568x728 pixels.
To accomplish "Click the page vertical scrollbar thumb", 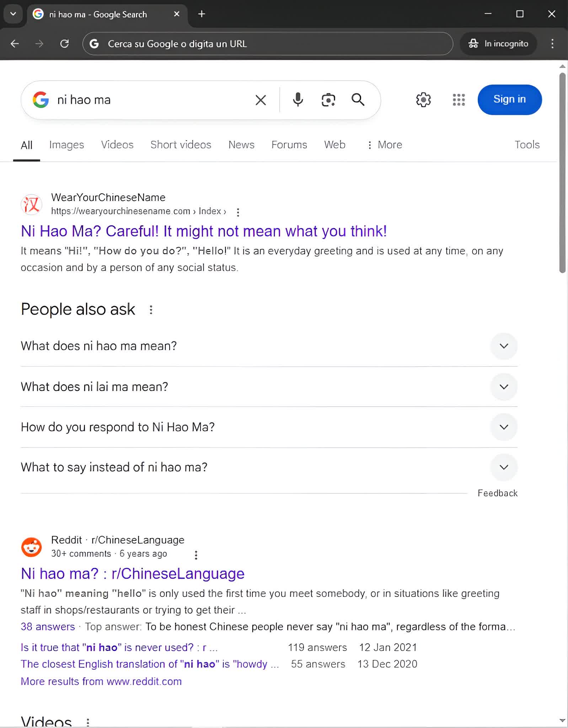I will pyautogui.click(x=562, y=173).
